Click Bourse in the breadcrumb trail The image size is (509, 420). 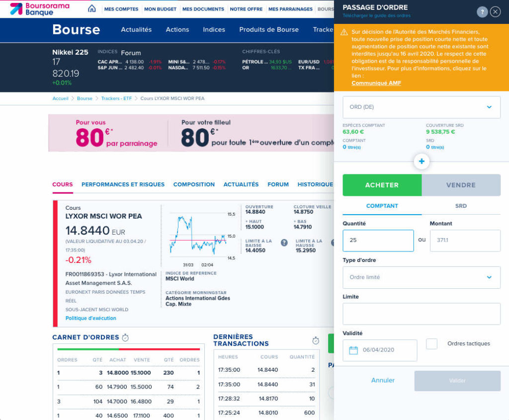point(85,98)
